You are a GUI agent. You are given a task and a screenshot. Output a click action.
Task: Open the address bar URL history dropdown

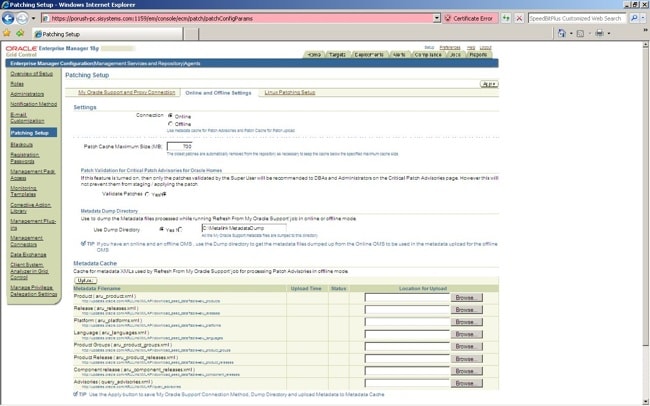tap(437, 18)
